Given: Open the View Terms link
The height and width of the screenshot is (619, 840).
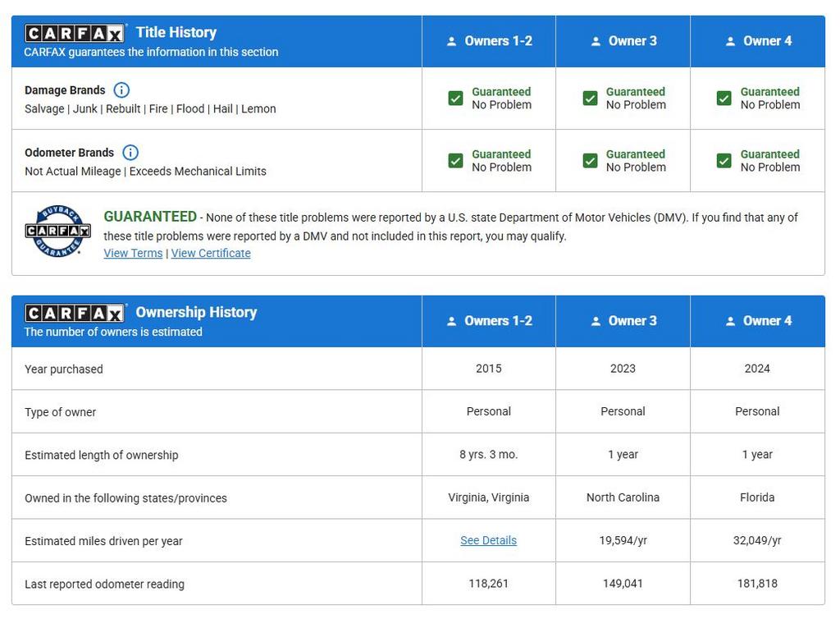Looking at the screenshot, I should (133, 253).
